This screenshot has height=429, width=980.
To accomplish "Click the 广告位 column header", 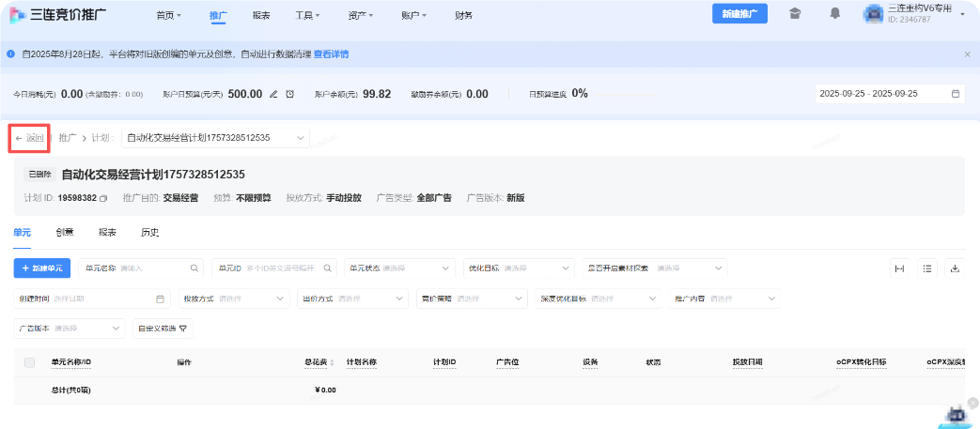I will [507, 362].
